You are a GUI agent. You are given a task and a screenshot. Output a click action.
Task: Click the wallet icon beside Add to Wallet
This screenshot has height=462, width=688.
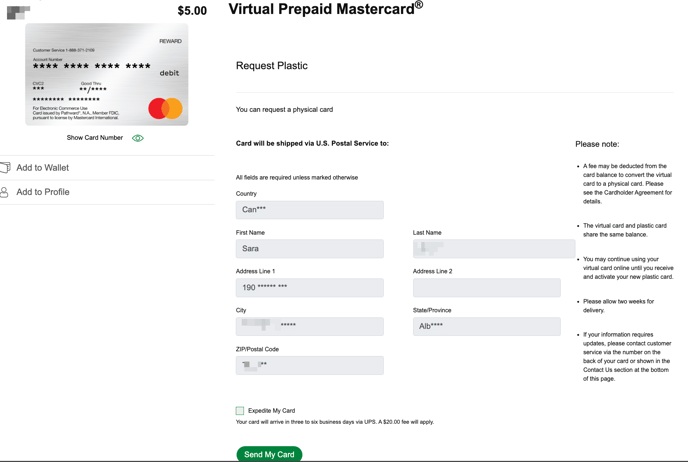tap(5, 168)
